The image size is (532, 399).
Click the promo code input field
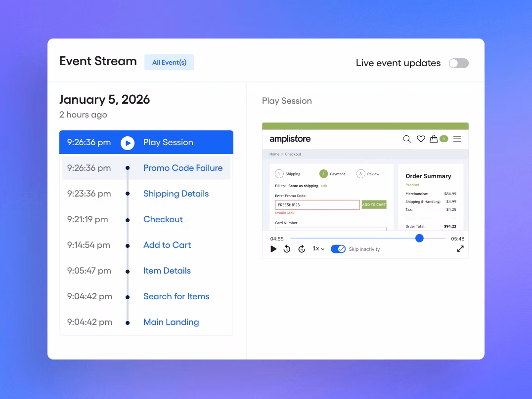click(317, 205)
